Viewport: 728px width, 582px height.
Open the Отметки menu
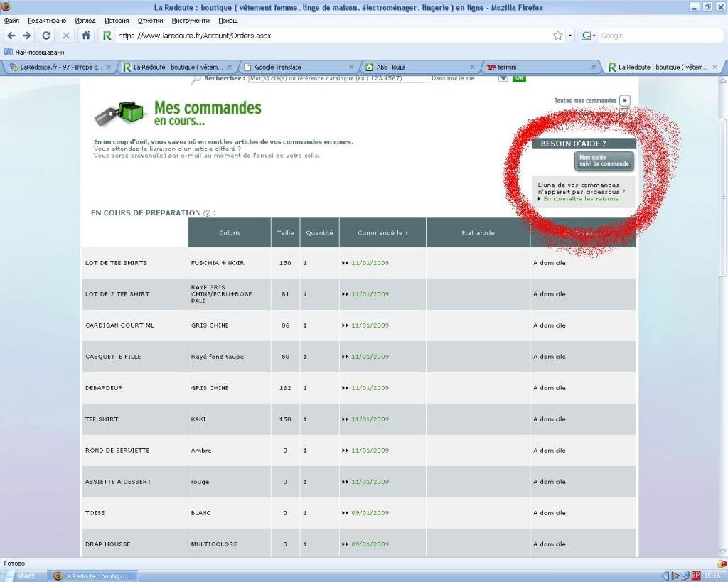[x=150, y=21]
